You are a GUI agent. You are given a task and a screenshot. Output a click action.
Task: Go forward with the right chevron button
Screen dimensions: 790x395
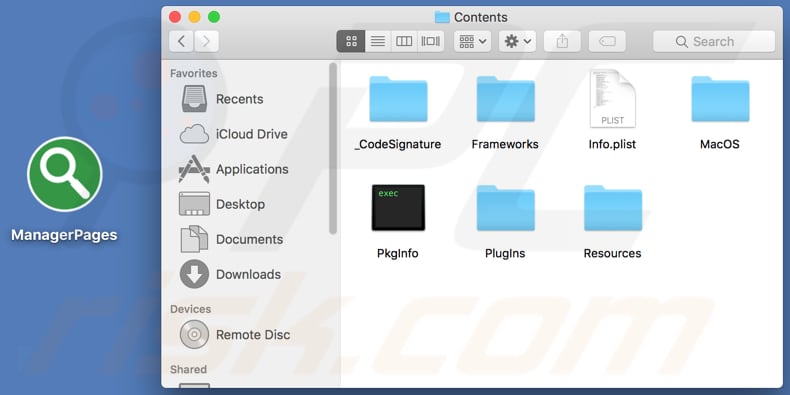coord(207,41)
